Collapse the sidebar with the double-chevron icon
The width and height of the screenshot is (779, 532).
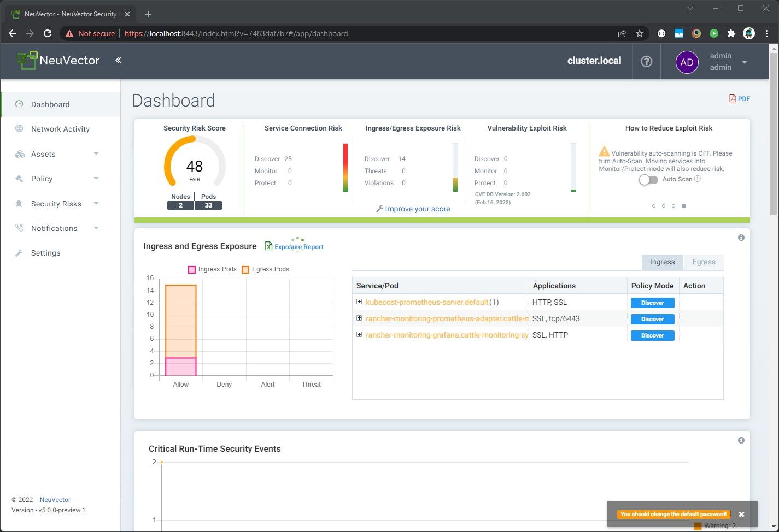click(118, 61)
